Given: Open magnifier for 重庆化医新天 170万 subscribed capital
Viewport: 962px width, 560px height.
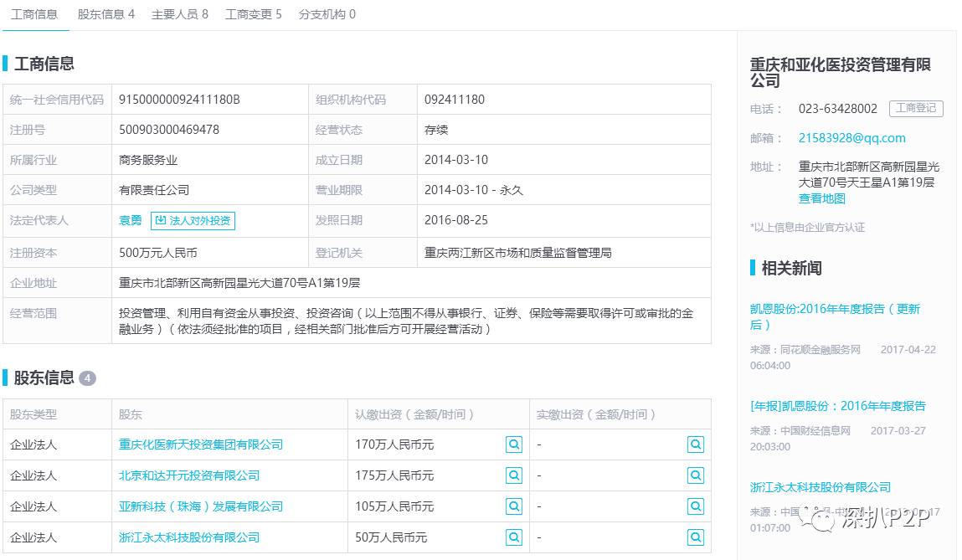Looking at the screenshot, I should click(x=514, y=444).
